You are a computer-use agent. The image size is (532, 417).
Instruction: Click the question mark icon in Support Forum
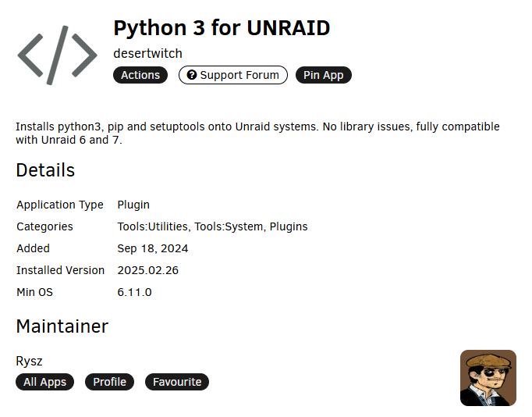pyautogui.click(x=192, y=75)
